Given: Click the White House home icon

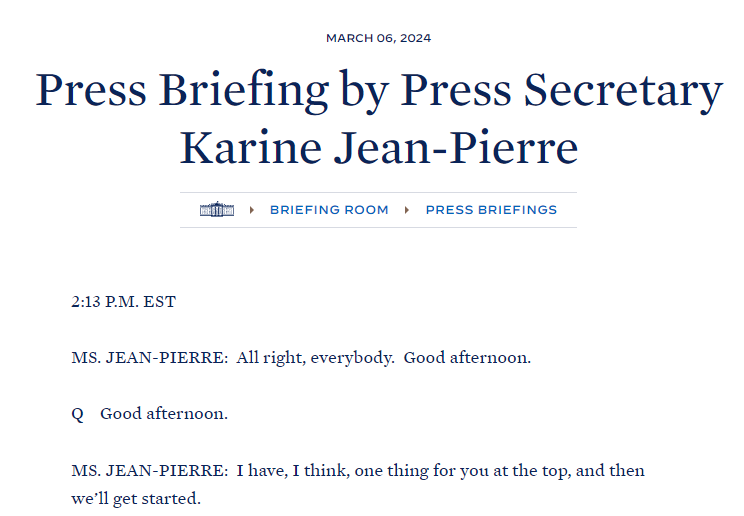Looking at the screenshot, I should click(216, 210).
